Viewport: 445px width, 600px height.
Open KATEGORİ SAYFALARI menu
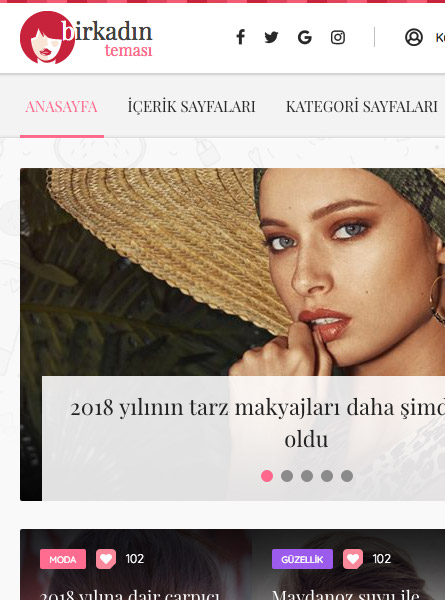click(x=362, y=106)
